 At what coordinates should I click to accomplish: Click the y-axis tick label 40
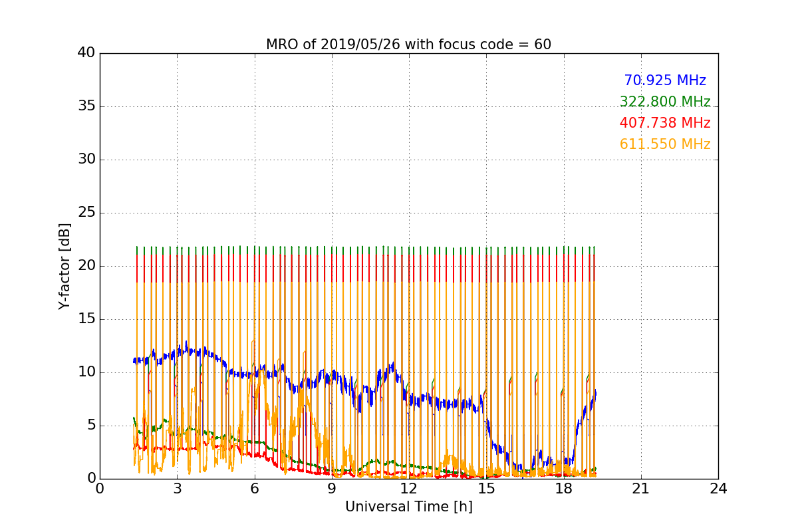point(86,53)
